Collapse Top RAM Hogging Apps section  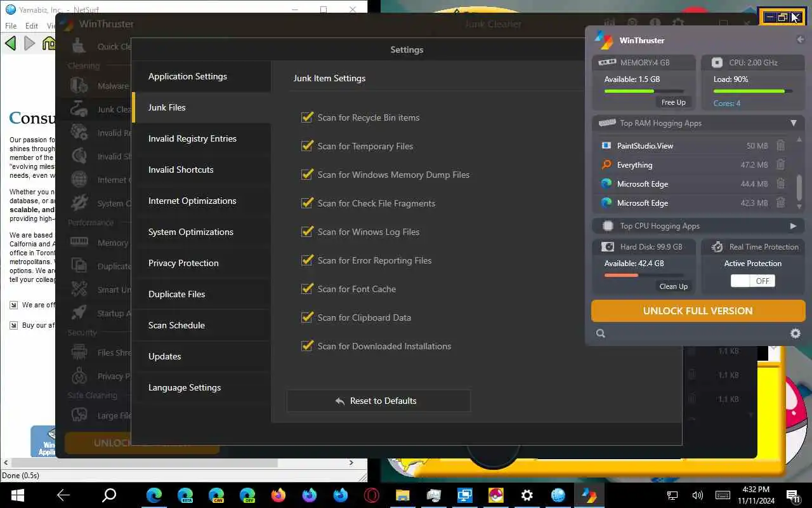coord(793,123)
